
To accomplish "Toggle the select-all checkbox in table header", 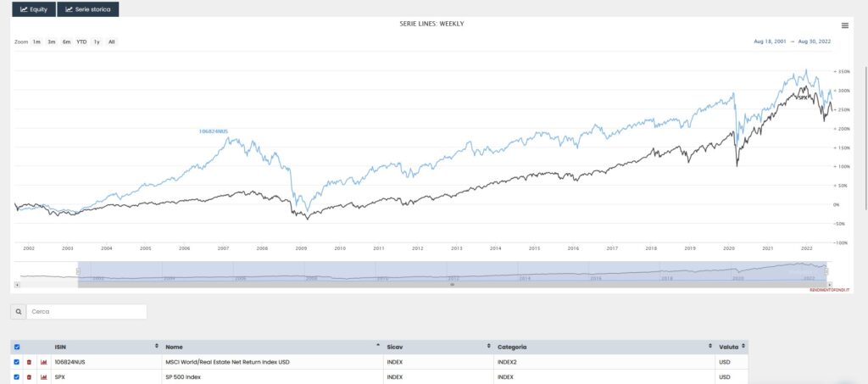I will 17,348.
